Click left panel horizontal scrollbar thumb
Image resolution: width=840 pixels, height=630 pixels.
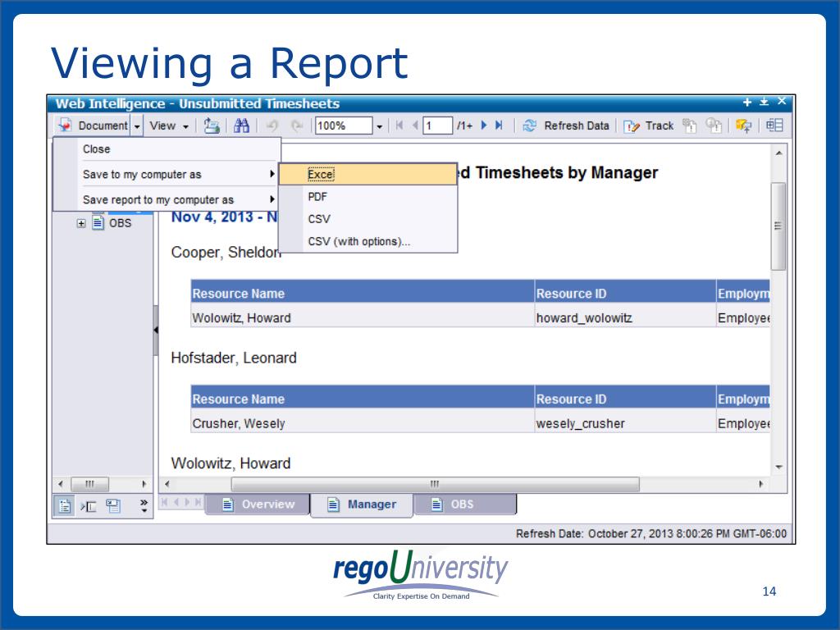pyautogui.click(x=90, y=484)
